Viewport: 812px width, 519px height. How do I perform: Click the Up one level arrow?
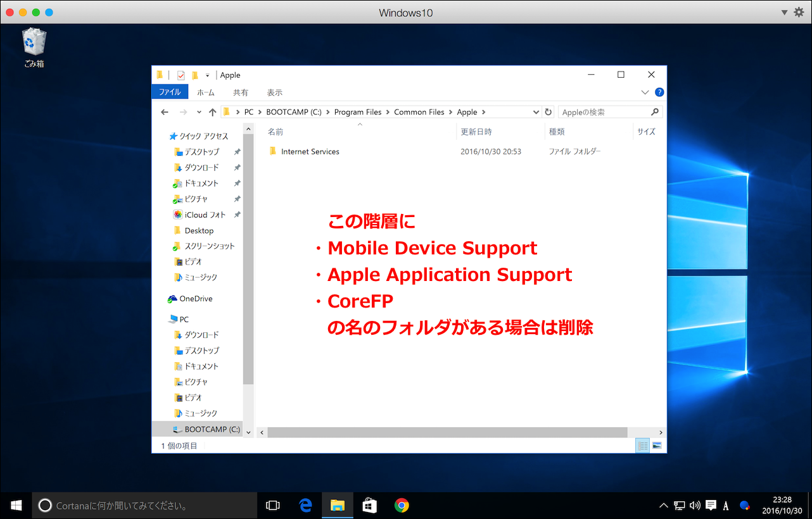(x=212, y=112)
